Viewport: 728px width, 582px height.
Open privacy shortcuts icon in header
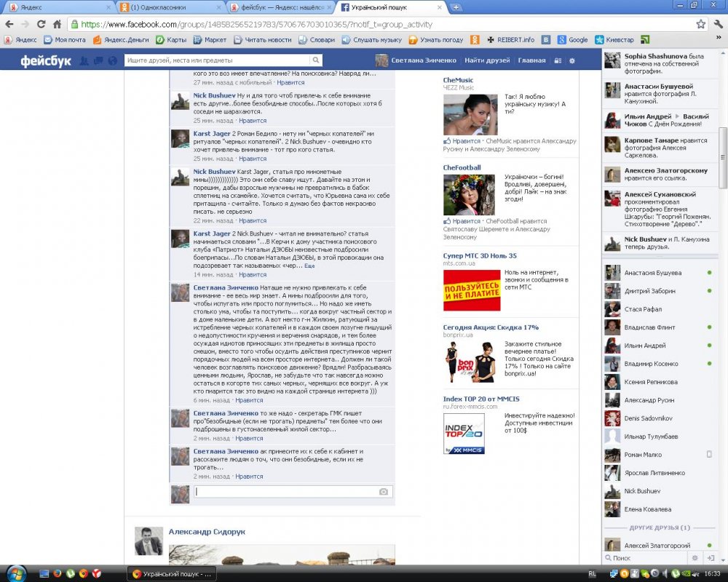[558, 61]
